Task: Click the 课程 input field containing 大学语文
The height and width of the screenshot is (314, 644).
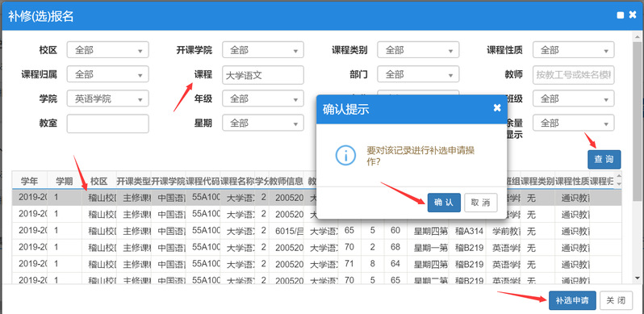Action: coord(263,75)
